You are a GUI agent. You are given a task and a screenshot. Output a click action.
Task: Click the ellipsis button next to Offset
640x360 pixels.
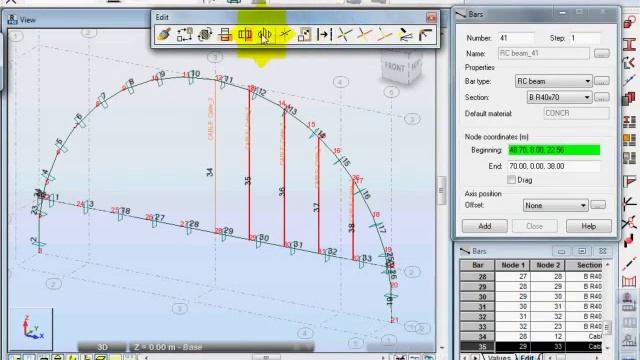tap(598, 205)
